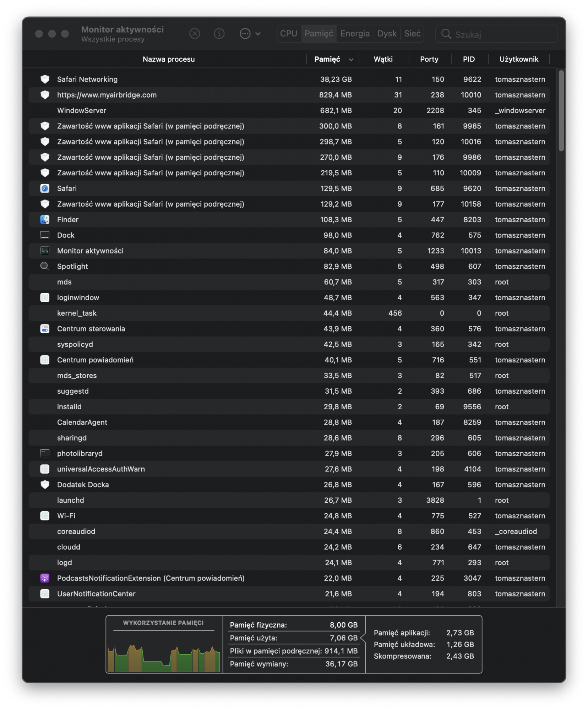Screen dimensions: 588x710
Task: Open the Dysk tab
Action: (x=387, y=34)
